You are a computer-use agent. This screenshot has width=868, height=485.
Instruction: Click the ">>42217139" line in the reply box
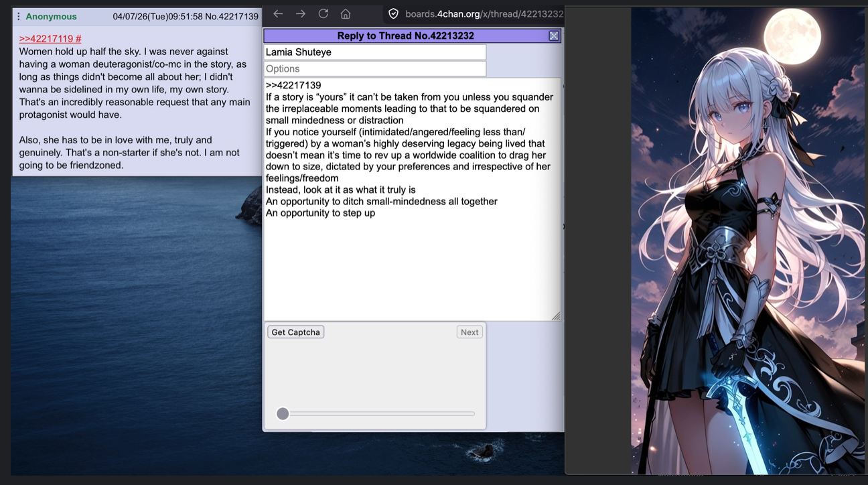pos(293,86)
